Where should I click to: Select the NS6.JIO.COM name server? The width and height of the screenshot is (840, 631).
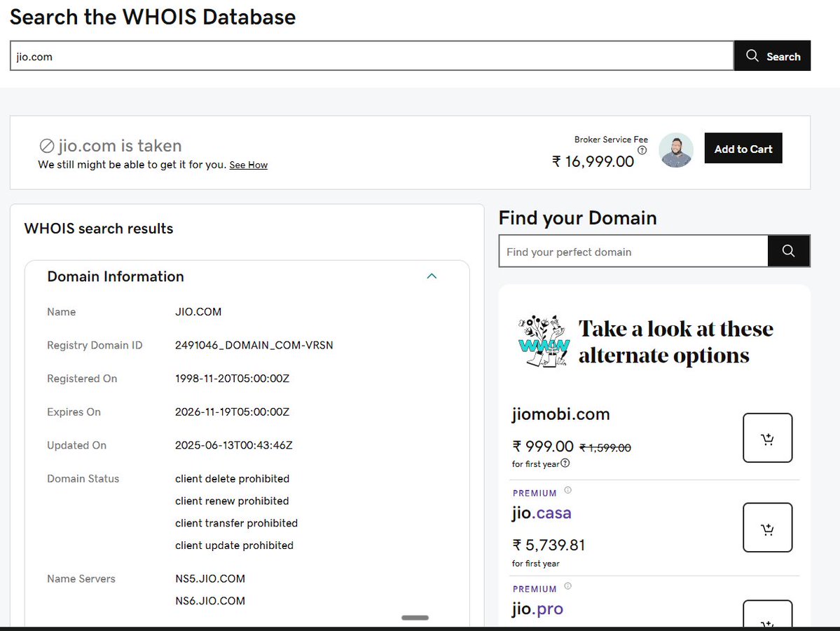[210, 601]
